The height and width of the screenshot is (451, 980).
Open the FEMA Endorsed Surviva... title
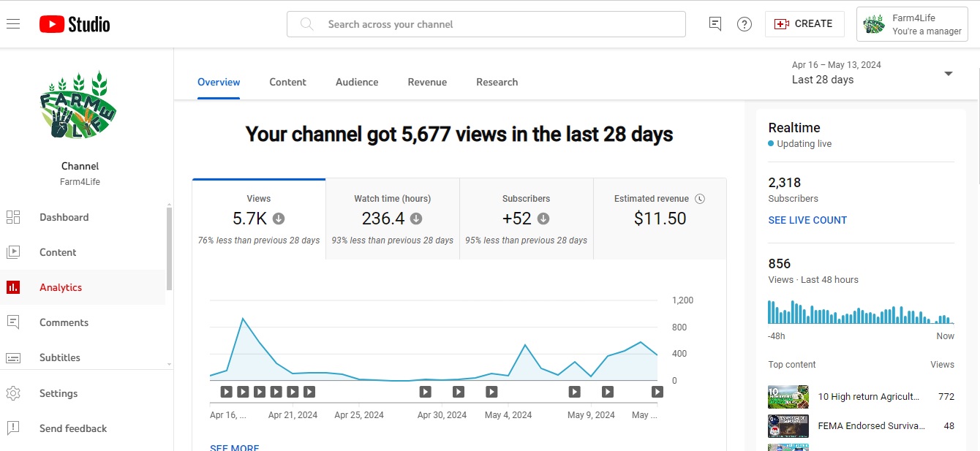tap(871, 425)
